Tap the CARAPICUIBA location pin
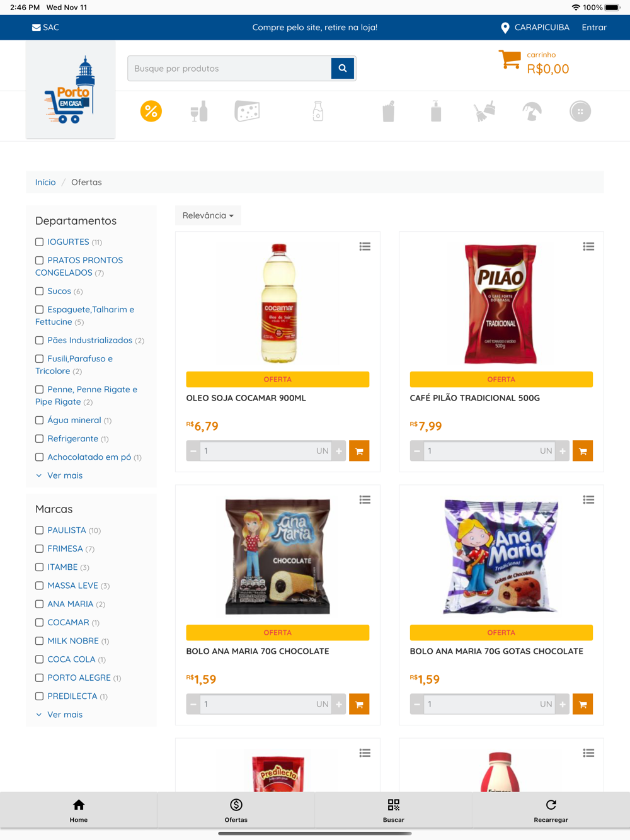 click(x=505, y=28)
